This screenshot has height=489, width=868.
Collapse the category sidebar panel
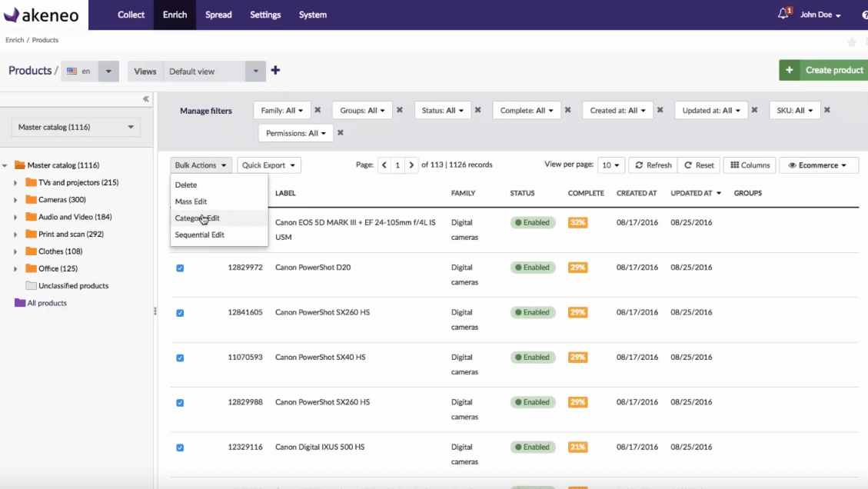145,99
